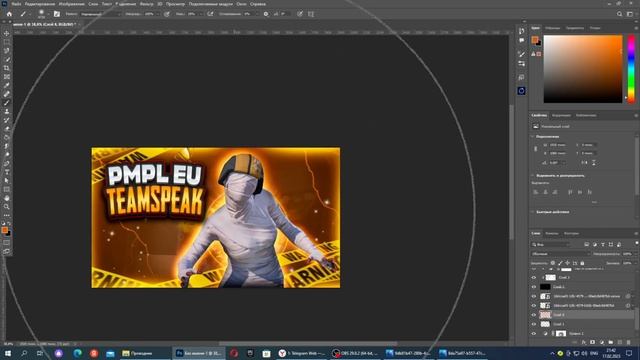Select the Move tool
Screen dimensions: 640x360
coord(7,33)
